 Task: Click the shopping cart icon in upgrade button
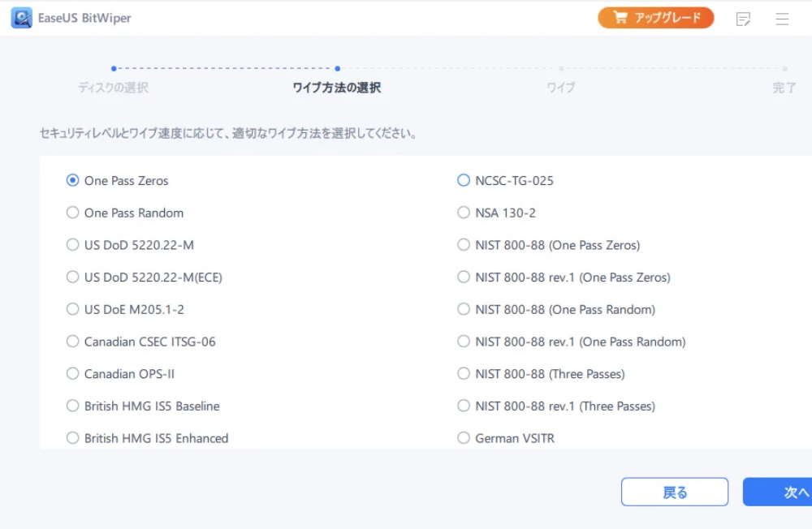tap(621, 17)
